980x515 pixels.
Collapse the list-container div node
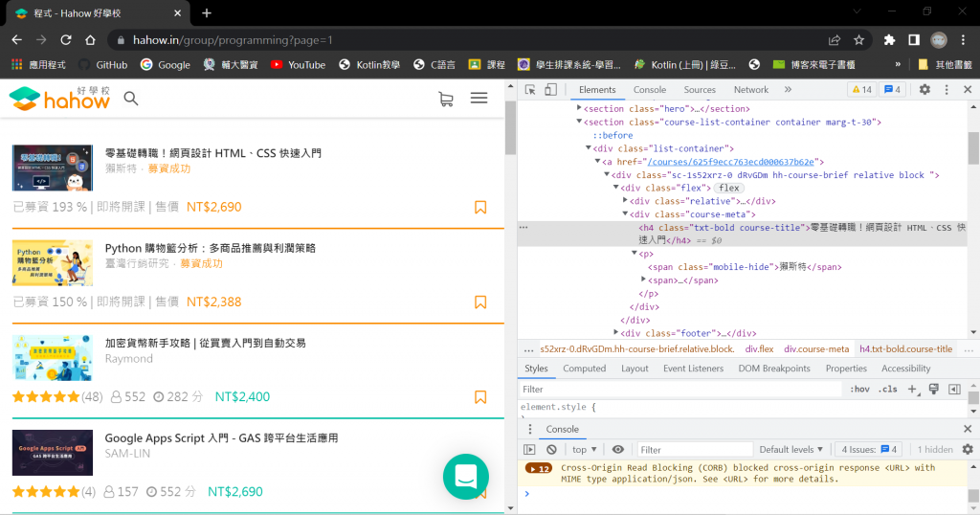pyautogui.click(x=589, y=148)
